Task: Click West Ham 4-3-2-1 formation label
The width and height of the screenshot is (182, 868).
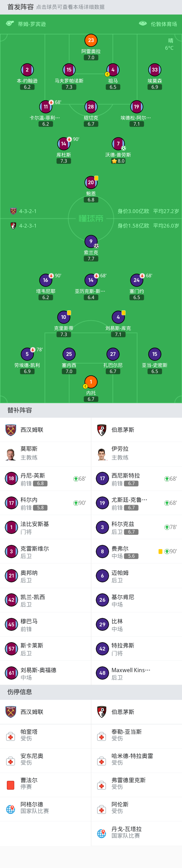Action: click(x=28, y=211)
